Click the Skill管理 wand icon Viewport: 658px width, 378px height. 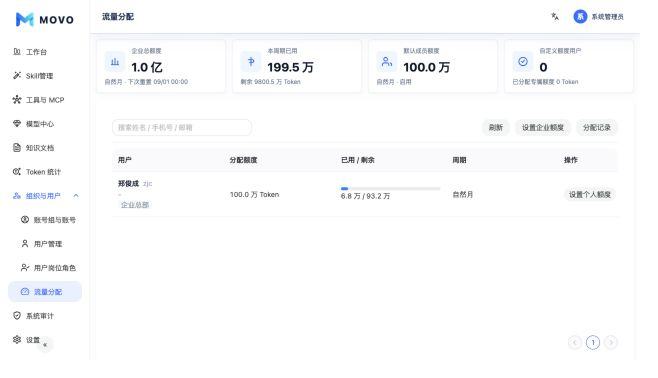coord(17,76)
